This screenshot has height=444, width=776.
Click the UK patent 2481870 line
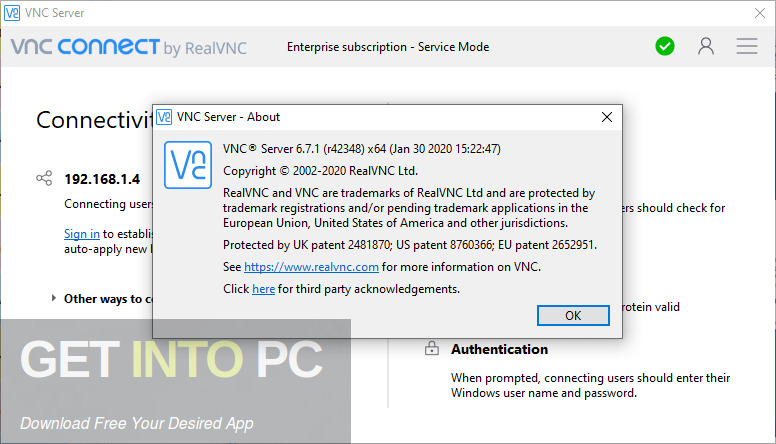tap(410, 245)
